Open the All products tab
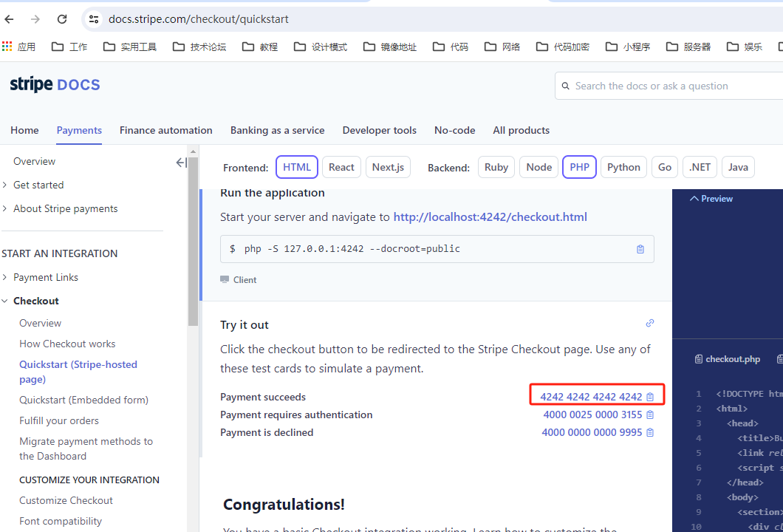The width and height of the screenshot is (783, 532). 521,130
